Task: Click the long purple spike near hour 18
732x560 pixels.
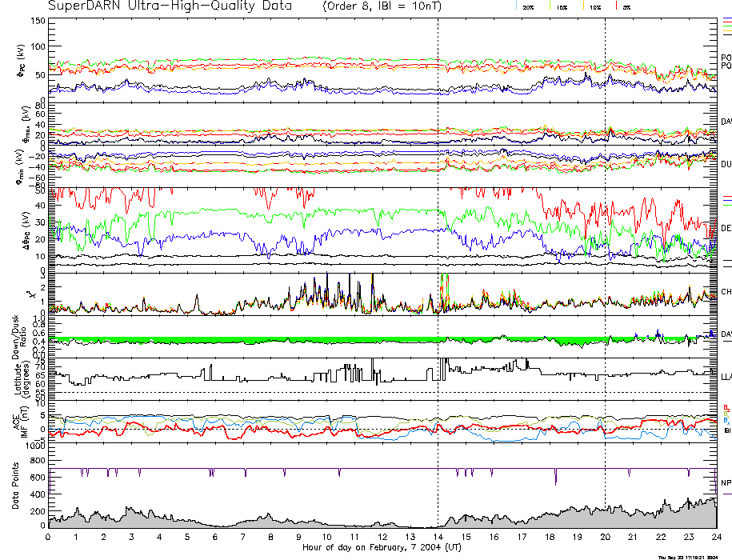Action: point(555,477)
